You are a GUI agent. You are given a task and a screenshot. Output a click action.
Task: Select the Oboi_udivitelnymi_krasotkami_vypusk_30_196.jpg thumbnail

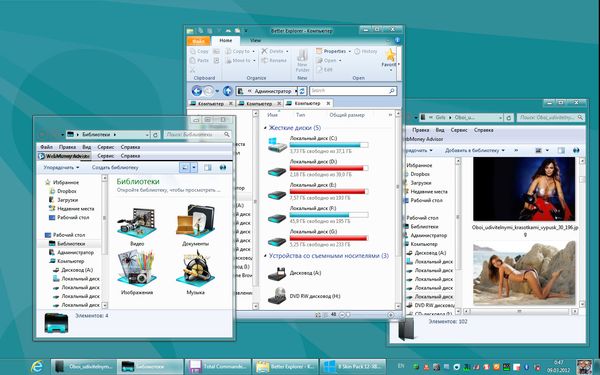524,189
